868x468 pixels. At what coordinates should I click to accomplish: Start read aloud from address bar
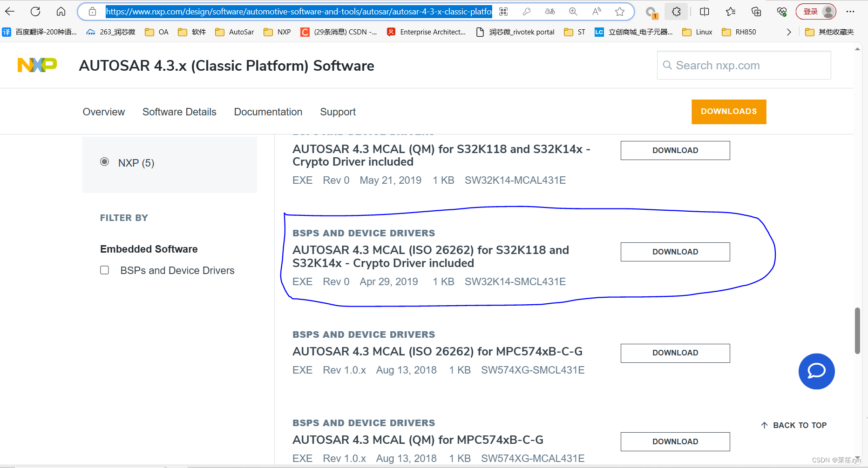[x=597, y=12]
